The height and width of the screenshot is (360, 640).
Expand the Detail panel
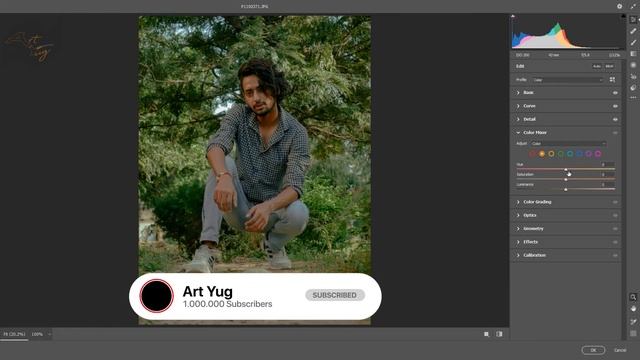click(518, 119)
